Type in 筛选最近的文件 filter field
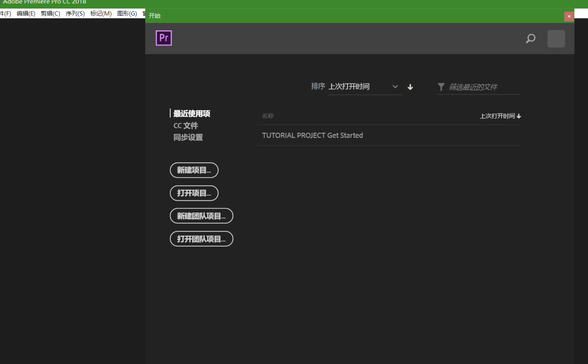The image size is (588, 364). [481, 87]
